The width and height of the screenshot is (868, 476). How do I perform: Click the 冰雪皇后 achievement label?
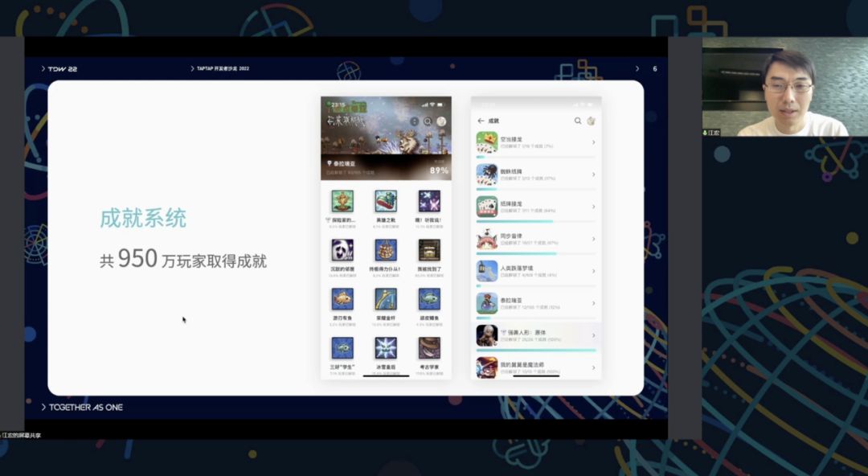click(385, 367)
